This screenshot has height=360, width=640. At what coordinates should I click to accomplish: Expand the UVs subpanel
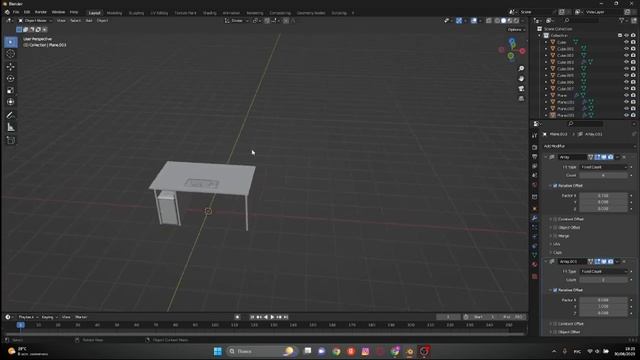[557, 244]
